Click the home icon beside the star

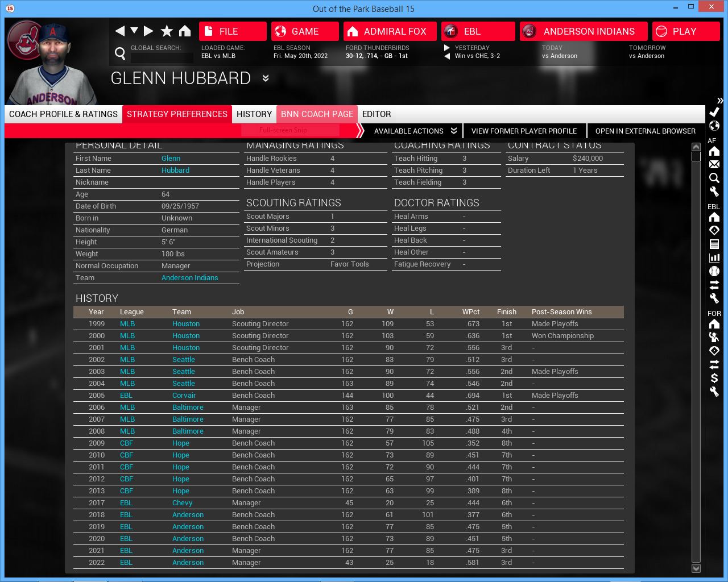pos(185,31)
